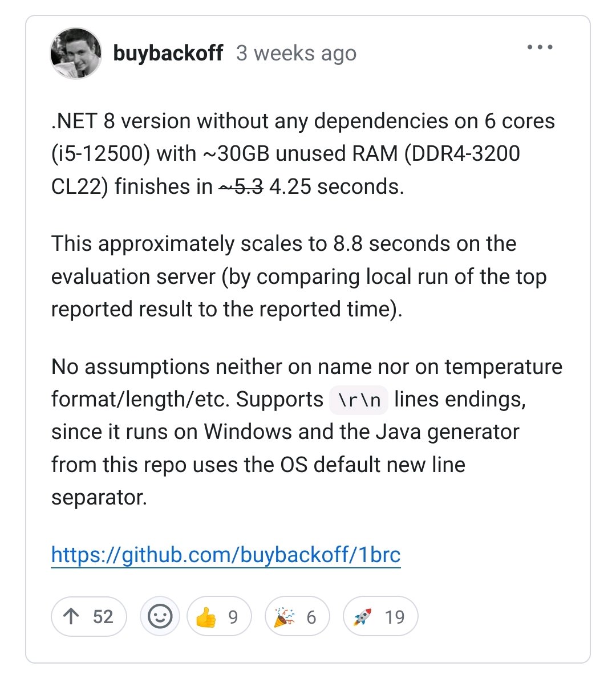Toggle the rocket reaction

click(380, 616)
